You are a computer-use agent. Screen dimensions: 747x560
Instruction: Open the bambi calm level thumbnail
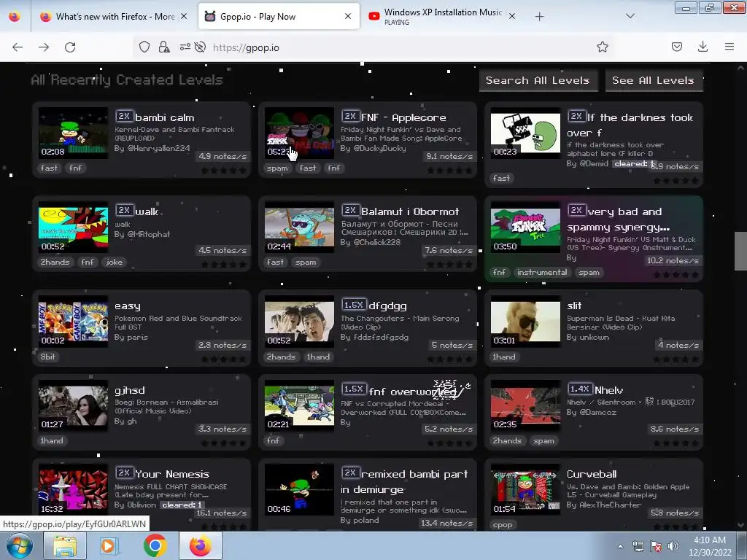click(74, 133)
